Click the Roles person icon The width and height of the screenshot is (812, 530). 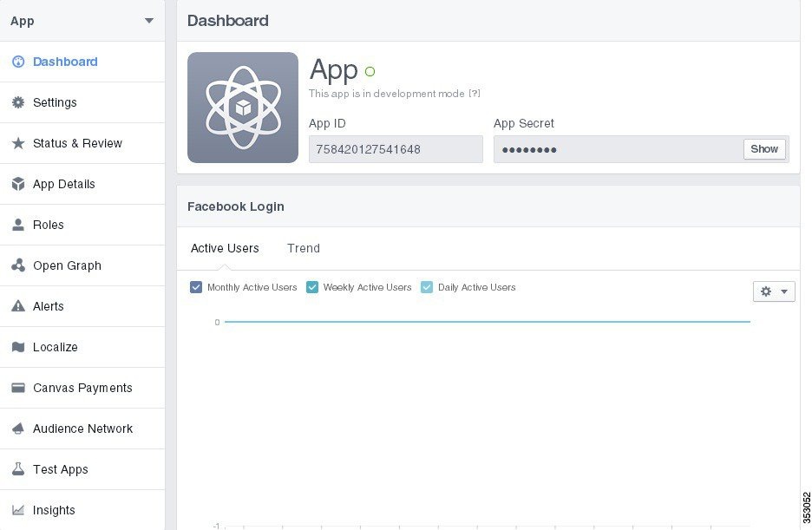pyautogui.click(x=18, y=225)
